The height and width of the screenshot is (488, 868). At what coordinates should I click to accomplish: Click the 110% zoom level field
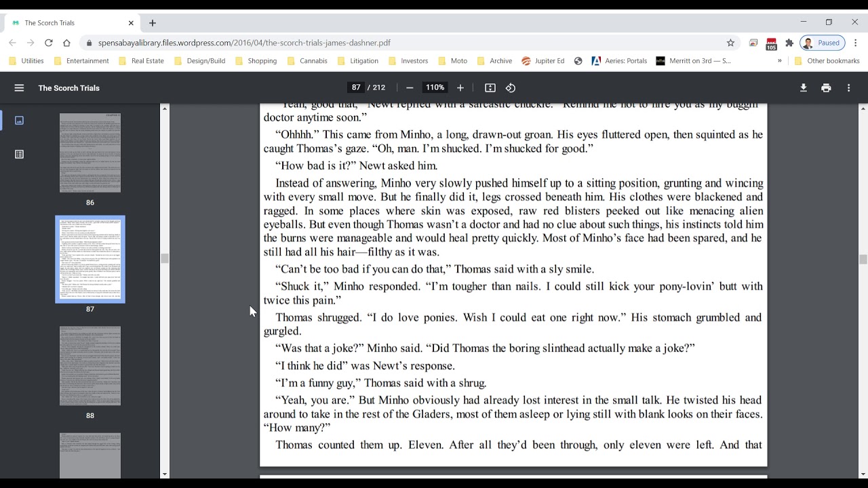click(435, 88)
